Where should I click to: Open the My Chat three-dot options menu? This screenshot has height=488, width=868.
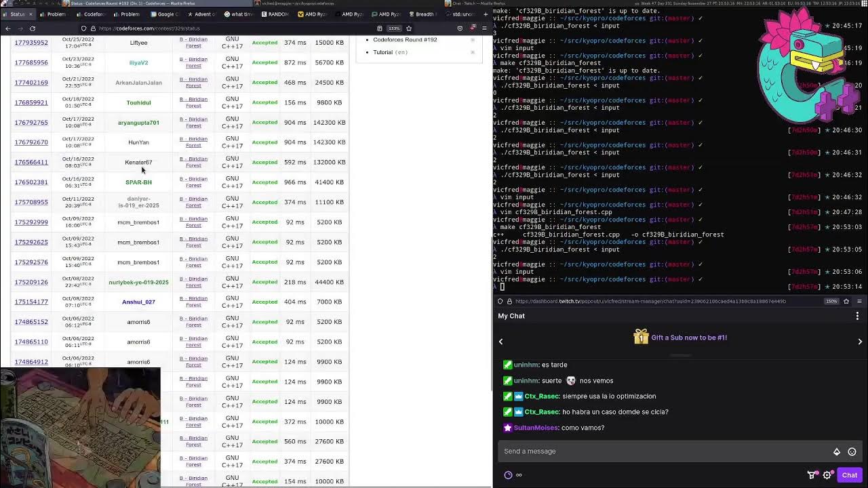[x=857, y=316]
